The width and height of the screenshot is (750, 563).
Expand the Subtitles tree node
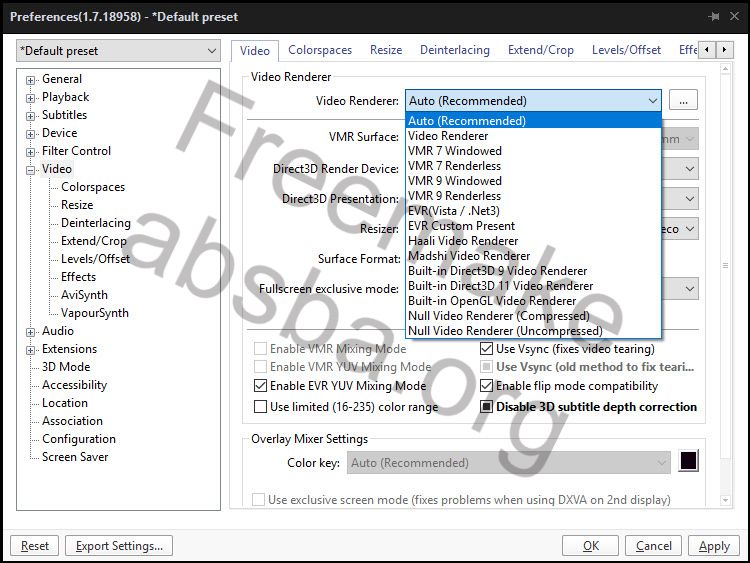(31, 116)
